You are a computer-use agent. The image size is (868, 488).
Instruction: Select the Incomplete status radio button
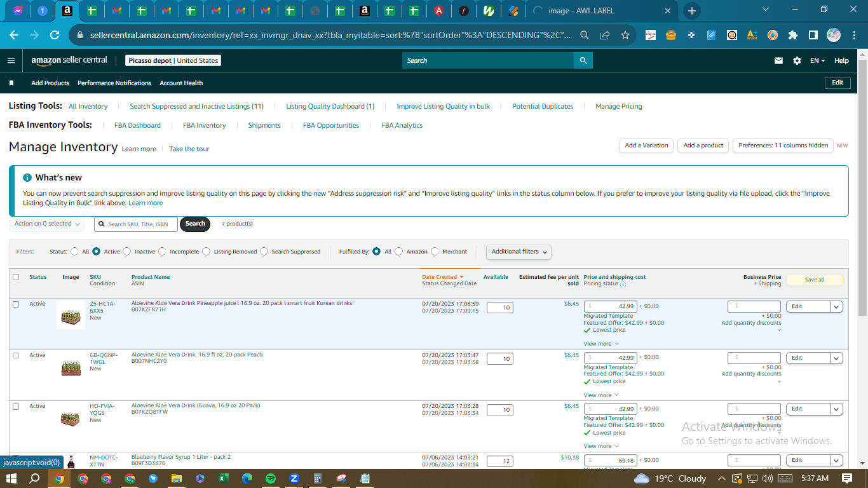pyautogui.click(x=163, y=252)
